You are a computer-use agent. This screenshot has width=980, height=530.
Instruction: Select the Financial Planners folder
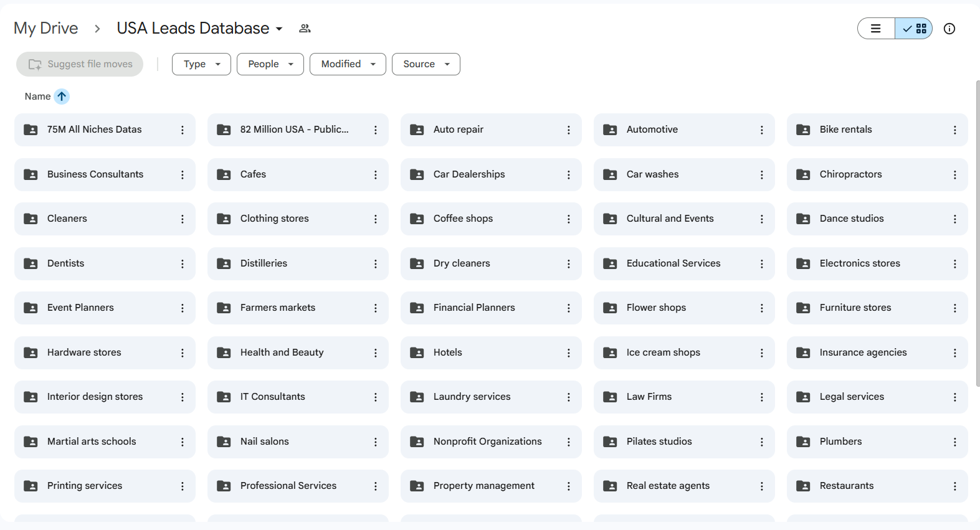click(491, 308)
